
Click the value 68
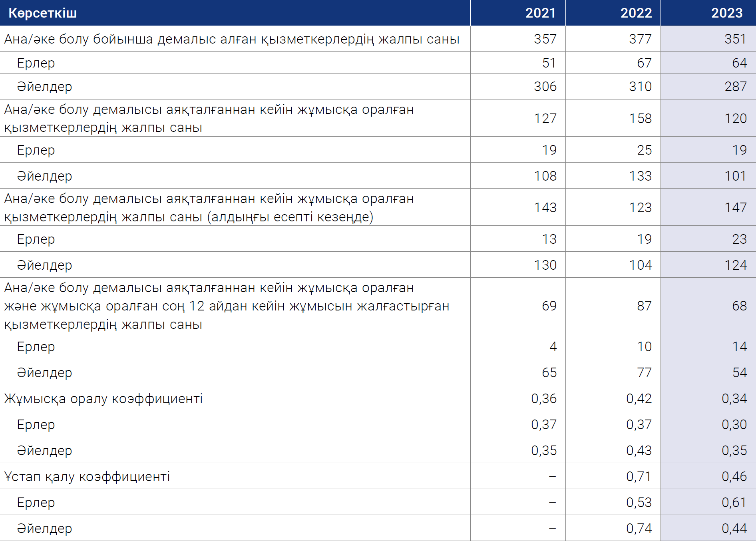pyautogui.click(x=739, y=306)
